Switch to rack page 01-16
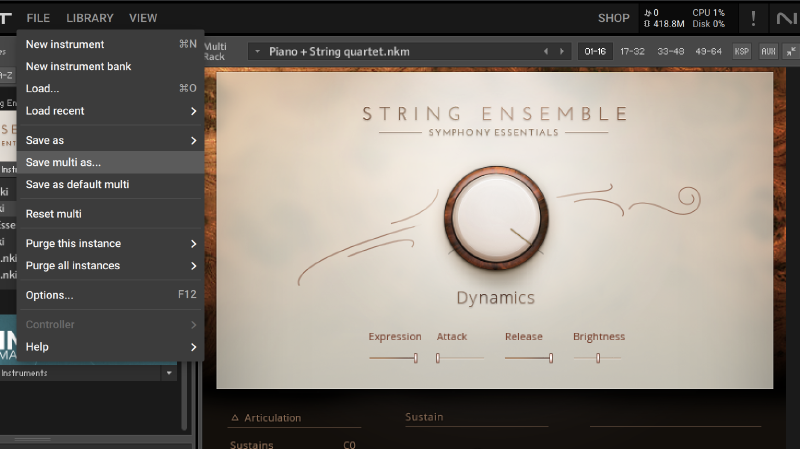 595,52
